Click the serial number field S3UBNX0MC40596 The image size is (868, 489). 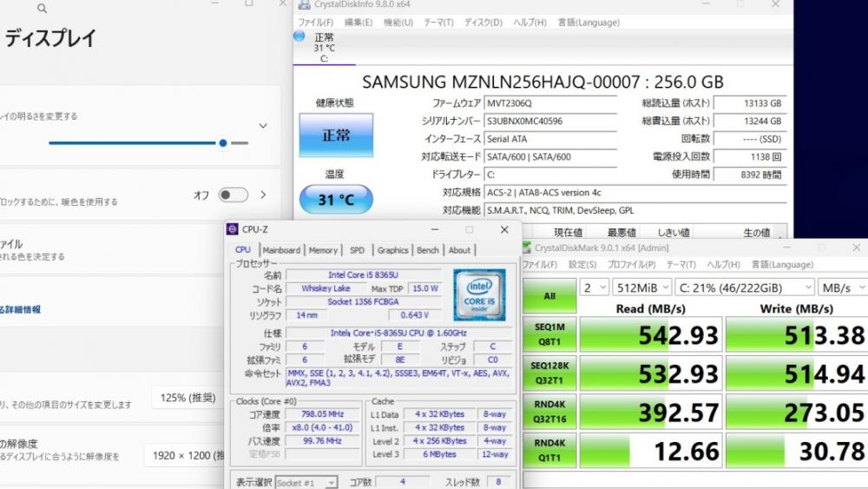[x=550, y=122]
